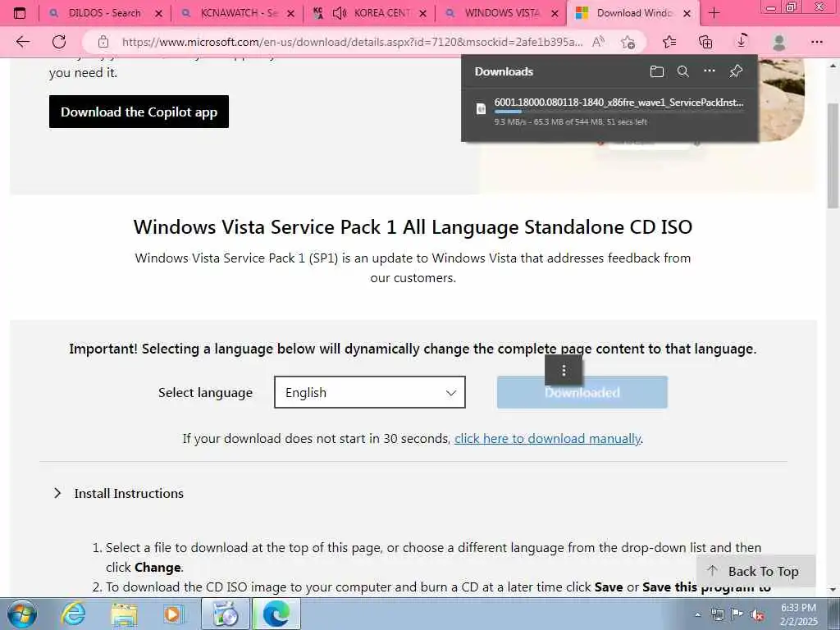
Task: Open the Select language dropdown
Action: [370, 392]
